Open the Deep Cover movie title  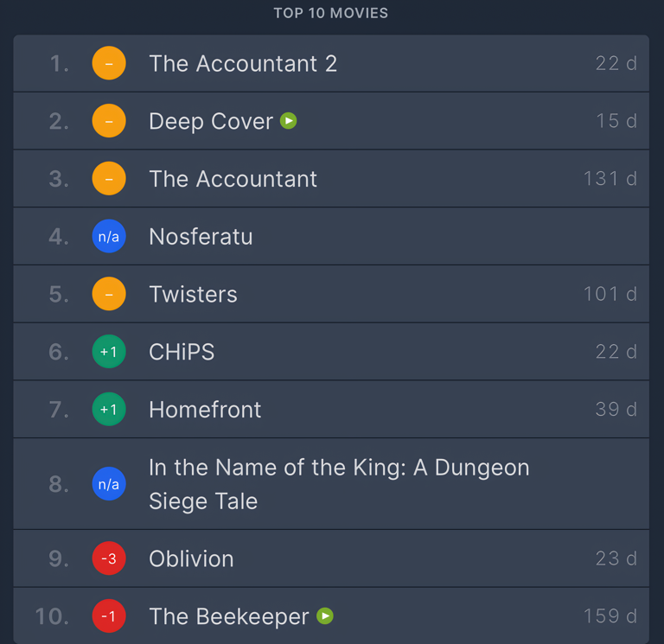[x=211, y=122]
